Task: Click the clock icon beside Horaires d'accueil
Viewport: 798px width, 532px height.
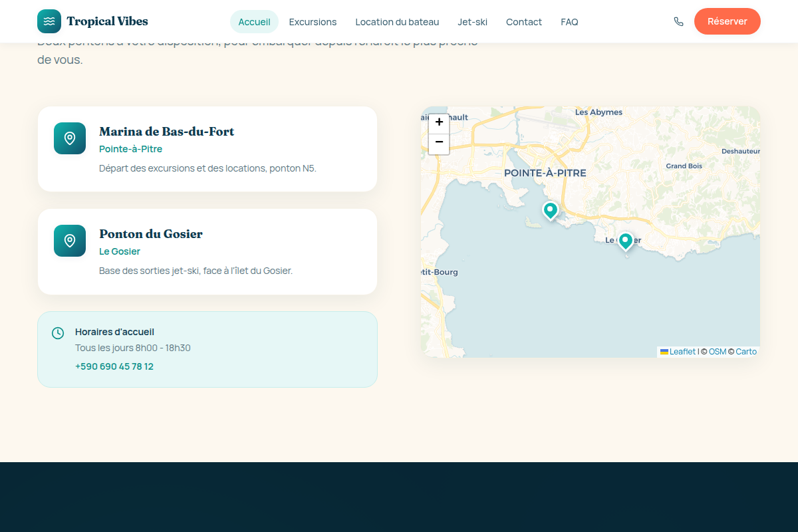Action: 58,332
